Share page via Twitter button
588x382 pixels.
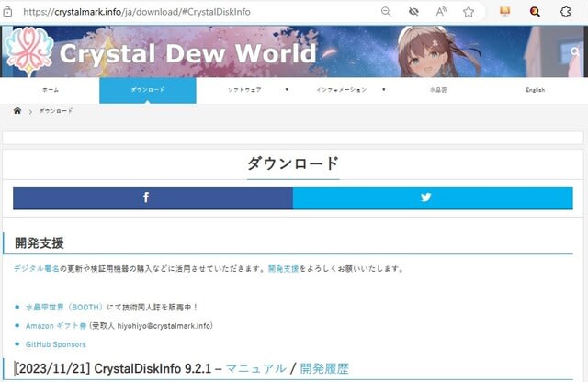[x=433, y=198]
